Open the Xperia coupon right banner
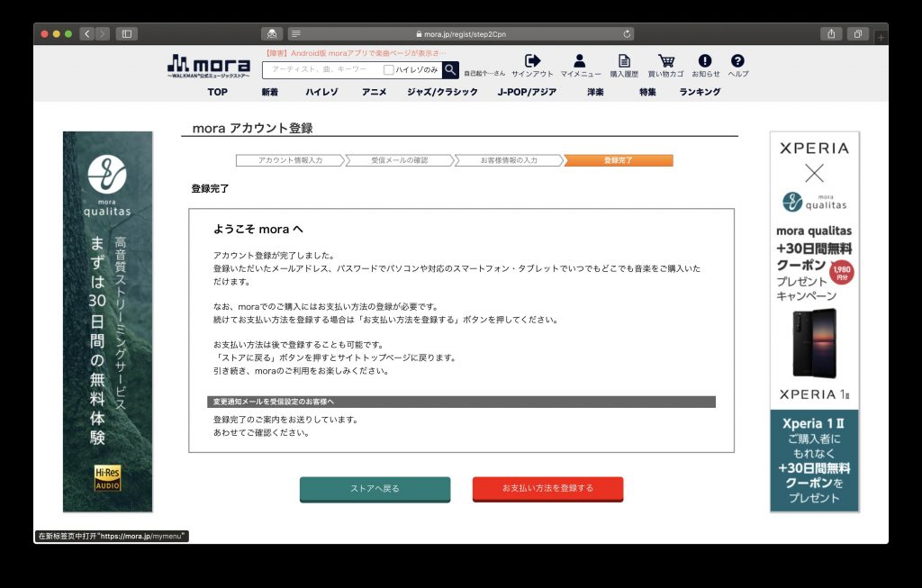This screenshot has width=922, height=588. (x=814, y=321)
